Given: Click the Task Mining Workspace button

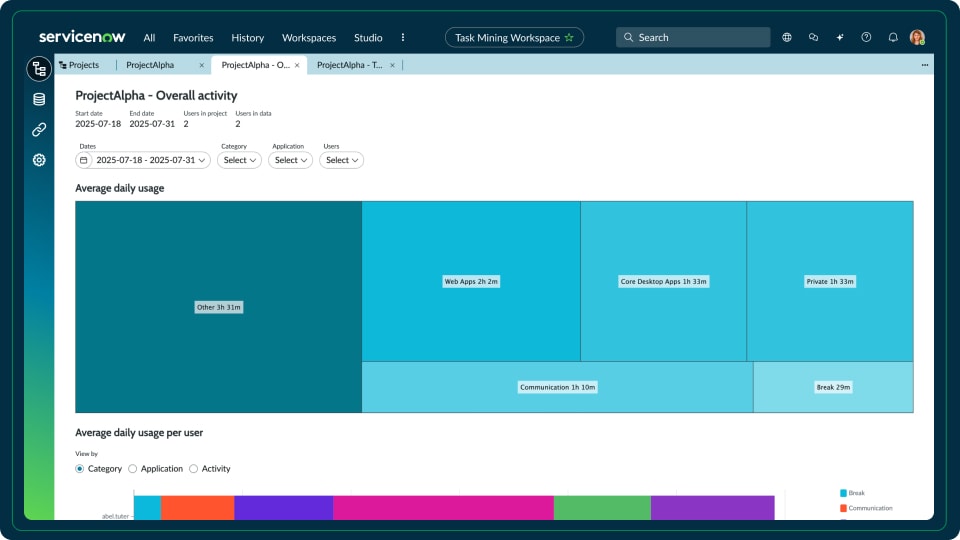Looking at the screenshot, I should click(x=514, y=38).
